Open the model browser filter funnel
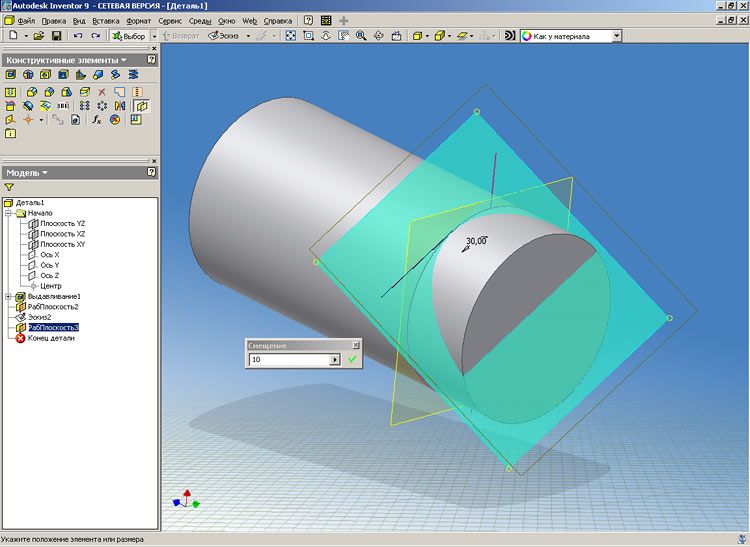 click(9, 187)
